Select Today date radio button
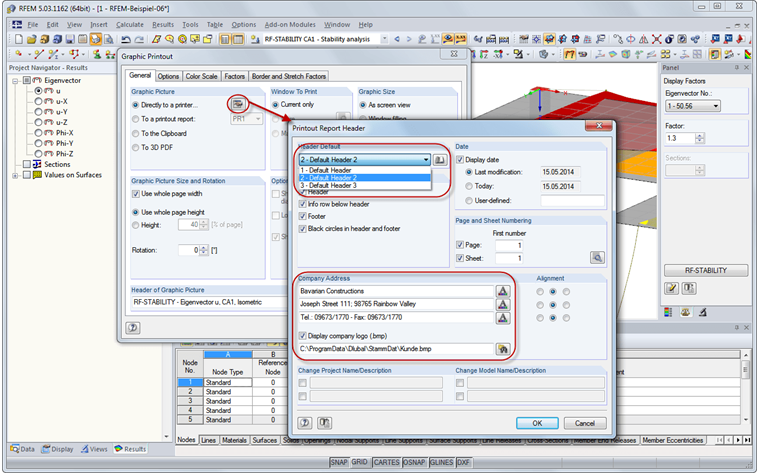Screen dimensions: 760x473 (x=469, y=186)
